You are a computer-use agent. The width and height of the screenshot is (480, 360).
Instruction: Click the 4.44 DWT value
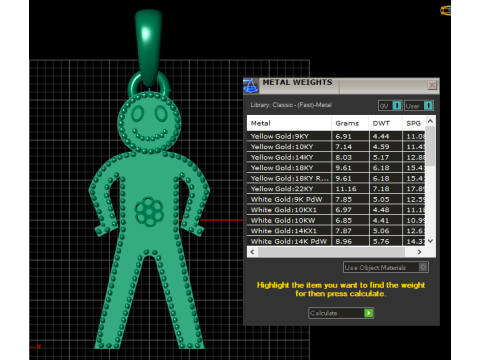pyautogui.click(x=381, y=136)
